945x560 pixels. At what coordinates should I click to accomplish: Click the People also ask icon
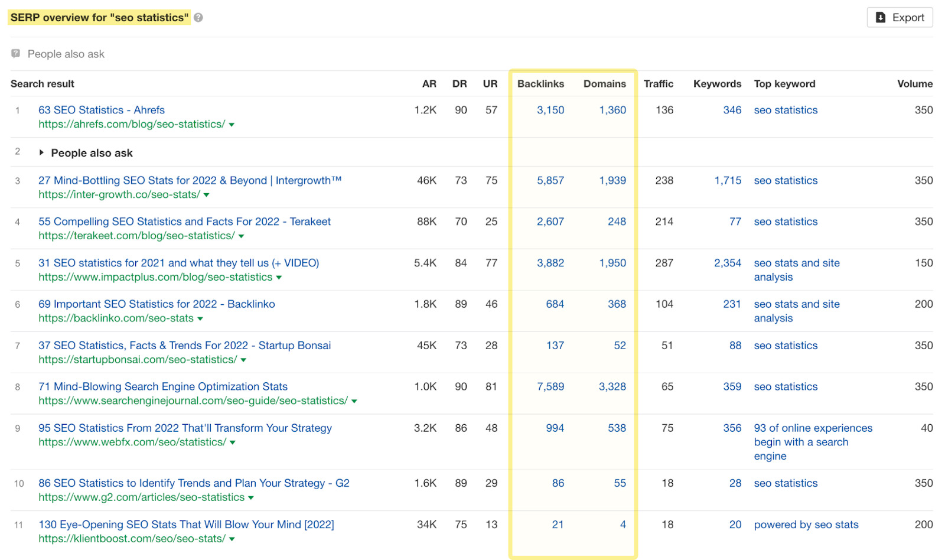pos(16,54)
